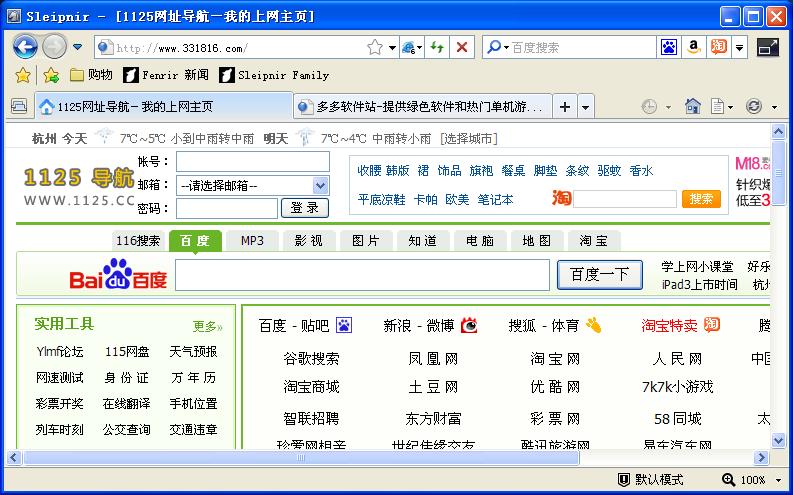Click the iPad3上市时间 hot search link
This screenshot has width=793, height=495.
699,285
